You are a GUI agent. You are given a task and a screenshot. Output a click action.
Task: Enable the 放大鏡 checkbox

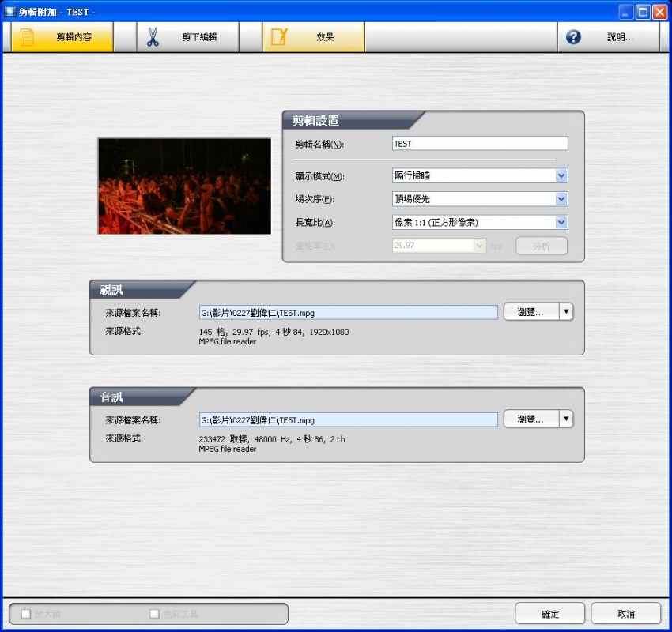[26, 614]
